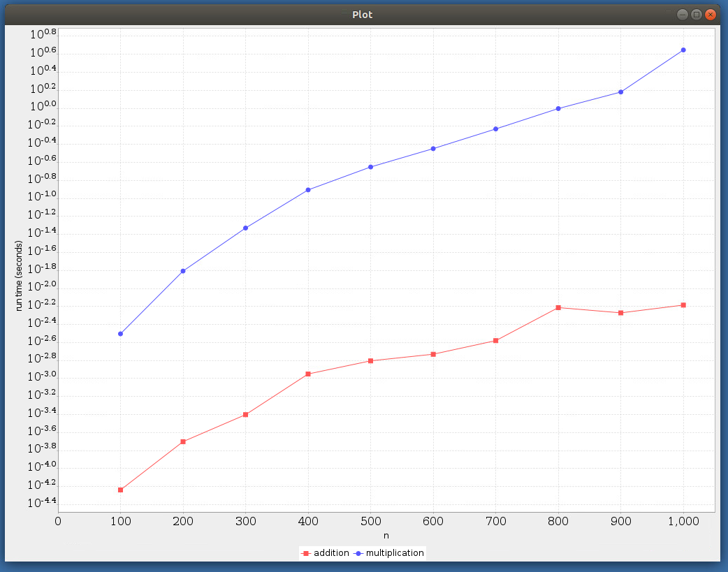
Task: Click the "run time (seconds)" y-axis label
Action: pyautogui.click(x=20, y=276)
